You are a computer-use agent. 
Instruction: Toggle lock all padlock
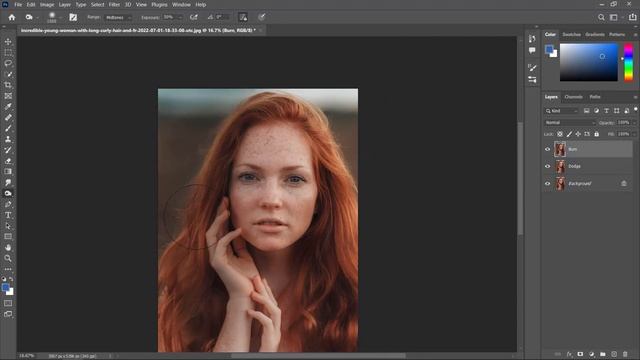coord(596,134)
